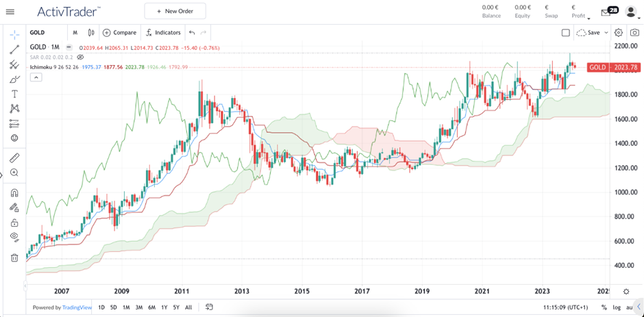Select the Text annotation tool

[14, 94]
